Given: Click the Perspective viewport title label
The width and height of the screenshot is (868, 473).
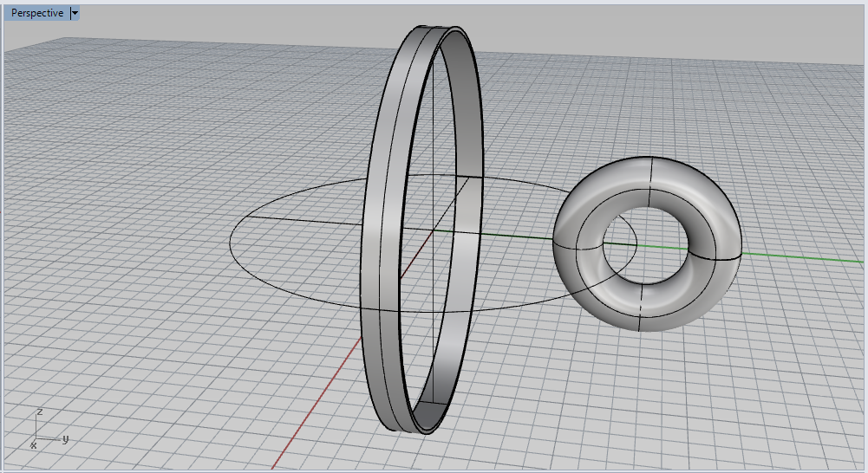Looking at the screenshot, I should [x=37, y=13].
